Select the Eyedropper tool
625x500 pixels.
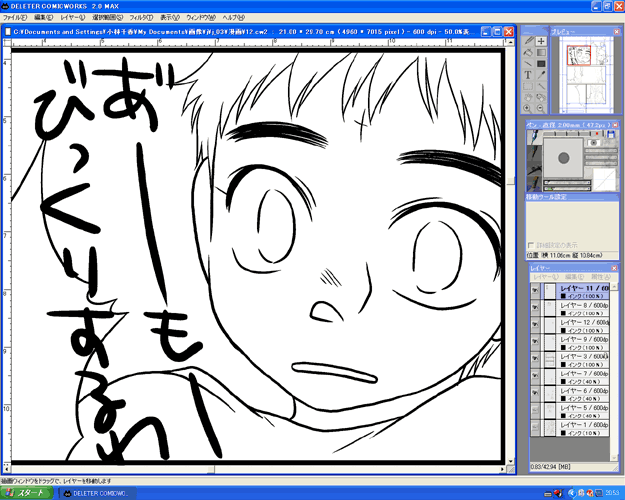[x=541, y=75]
